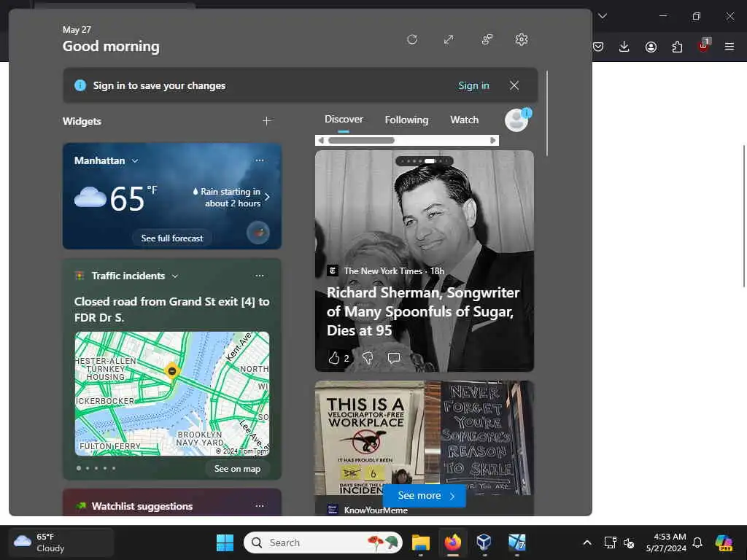Switch to the Following tab
Screen dimensions: 747x560
pyautogui.click(x=406, y=120)
